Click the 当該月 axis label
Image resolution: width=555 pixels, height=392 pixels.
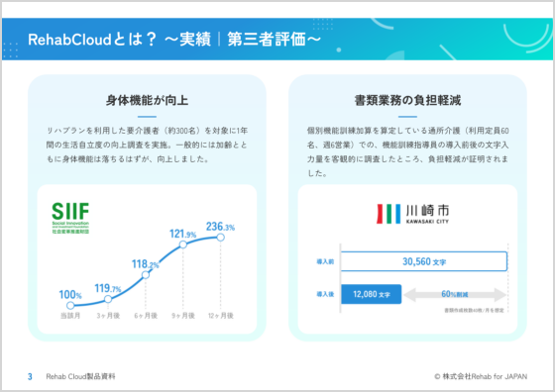70,316
